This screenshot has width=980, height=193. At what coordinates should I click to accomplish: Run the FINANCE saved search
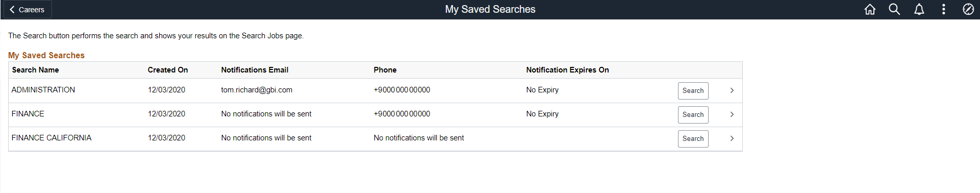coord(693,115)
